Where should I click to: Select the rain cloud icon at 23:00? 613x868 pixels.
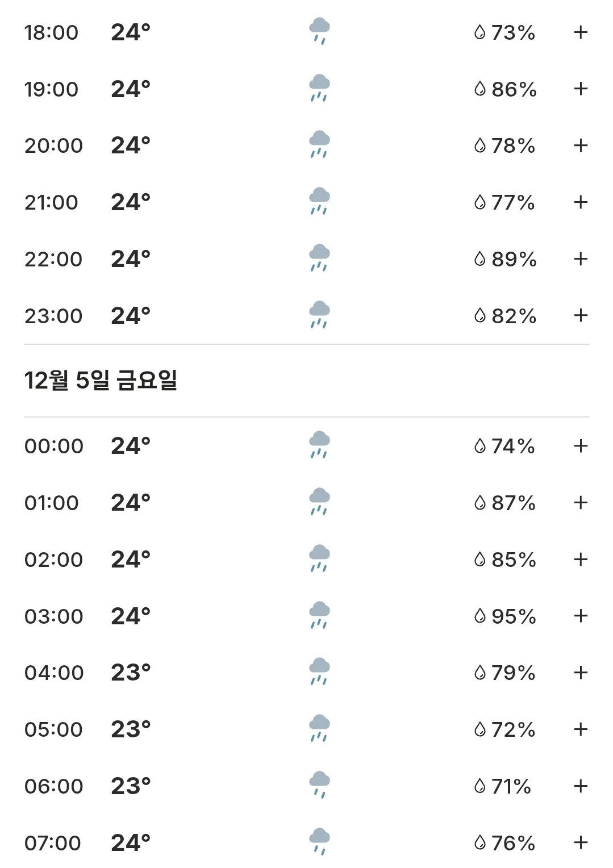click(319, 315)
